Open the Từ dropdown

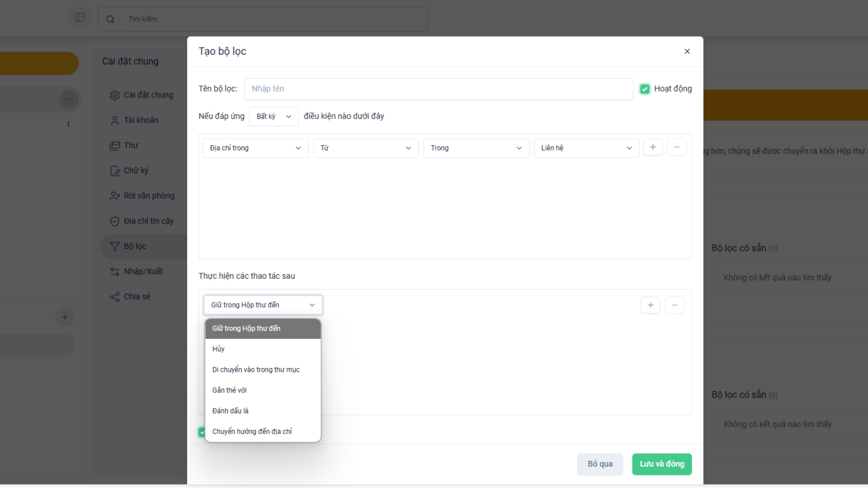[366, 148]
